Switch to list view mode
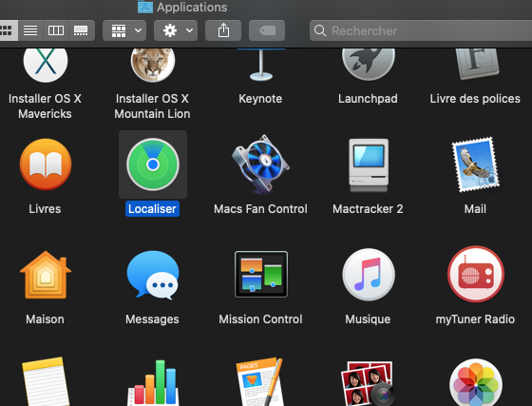Viewport: 532px width, 406px height. coord(30,30)
